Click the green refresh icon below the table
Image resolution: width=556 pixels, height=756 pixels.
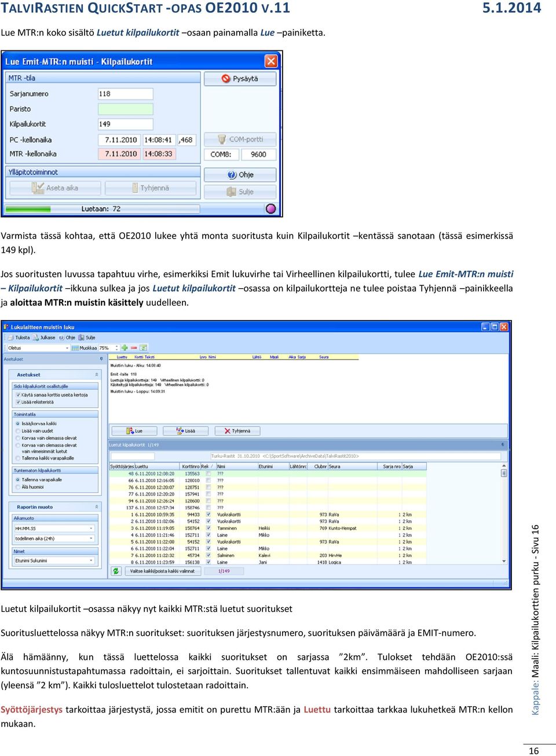(x=116, y=571)
